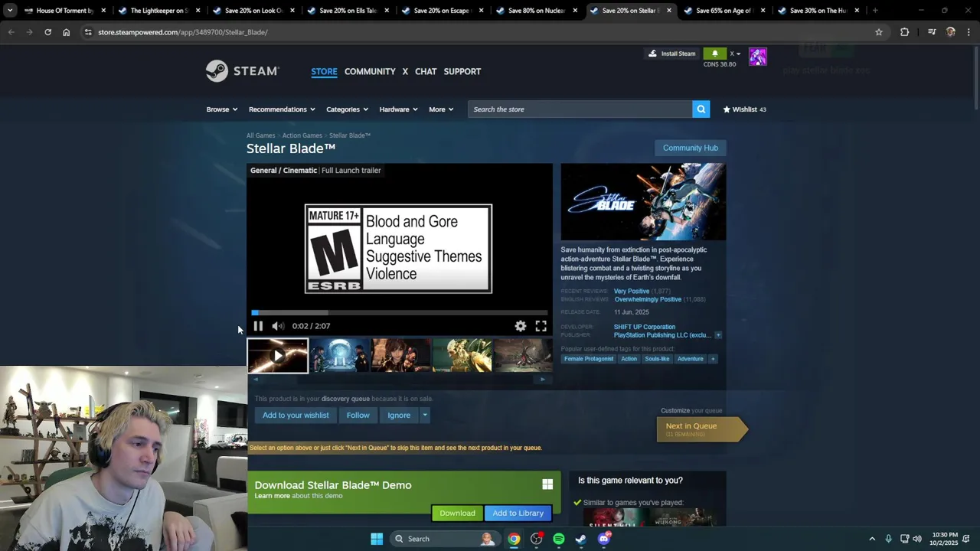This screenshot has width=980, height=551.
Task: Mute the trailer volume
Action: coord(278,326)
